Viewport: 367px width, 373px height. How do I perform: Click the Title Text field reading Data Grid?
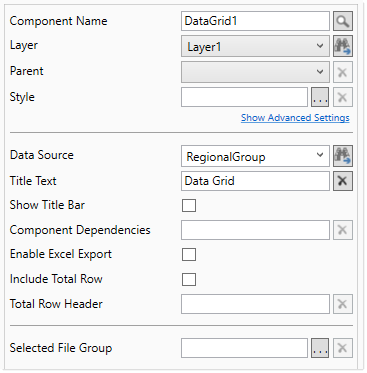pos(255,181)
